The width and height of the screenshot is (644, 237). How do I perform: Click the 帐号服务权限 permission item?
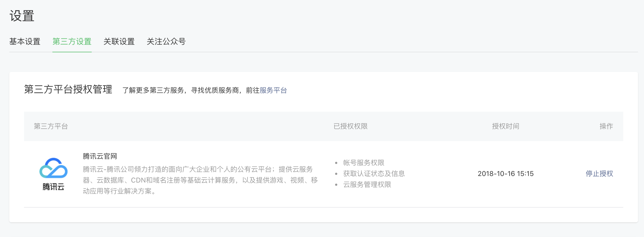364,163
